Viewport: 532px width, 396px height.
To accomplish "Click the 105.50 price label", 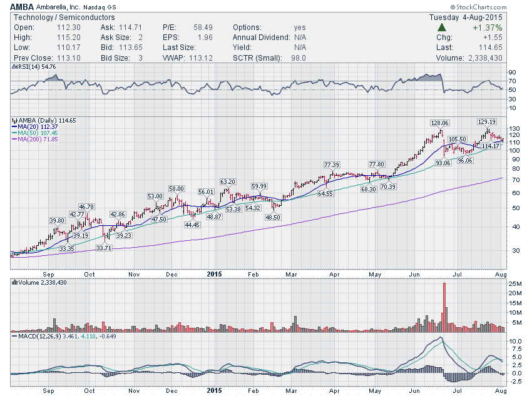I will point(458,140).
